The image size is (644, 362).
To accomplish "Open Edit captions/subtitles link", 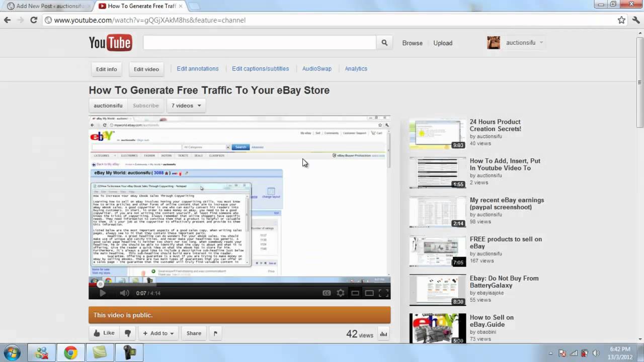I will click(x=261, y=69).
